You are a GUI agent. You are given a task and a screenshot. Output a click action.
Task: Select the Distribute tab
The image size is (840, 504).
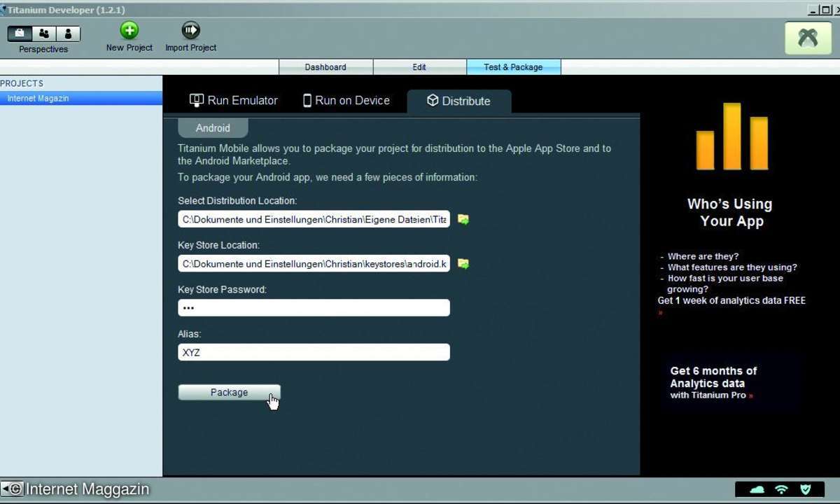458,101
